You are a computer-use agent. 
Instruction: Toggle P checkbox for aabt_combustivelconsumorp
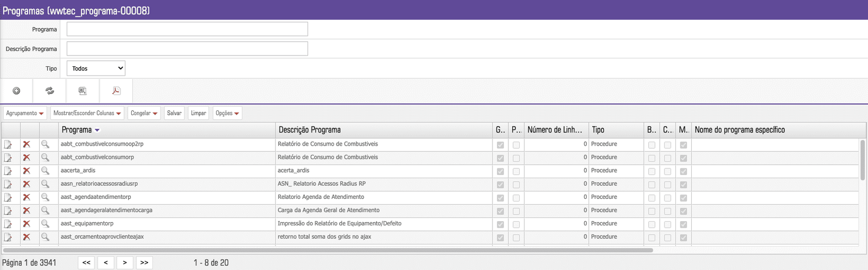tap(516, 158)
